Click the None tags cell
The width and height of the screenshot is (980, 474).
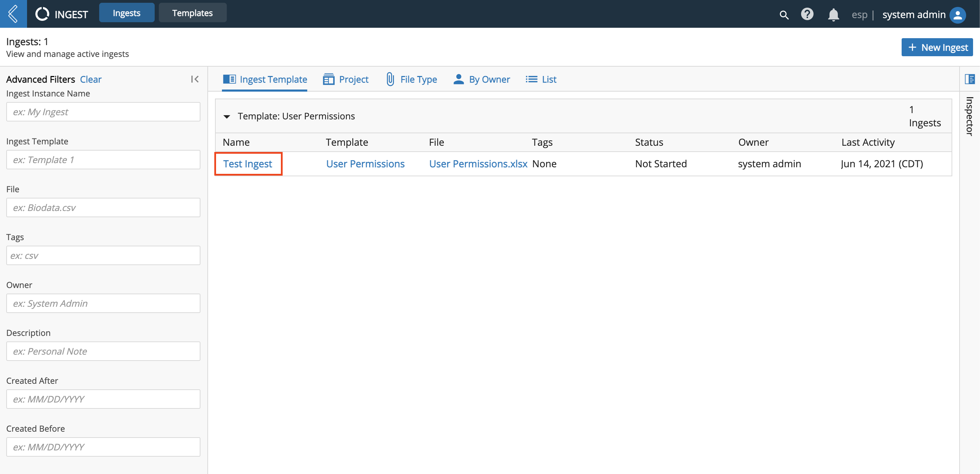click(544, 164)
